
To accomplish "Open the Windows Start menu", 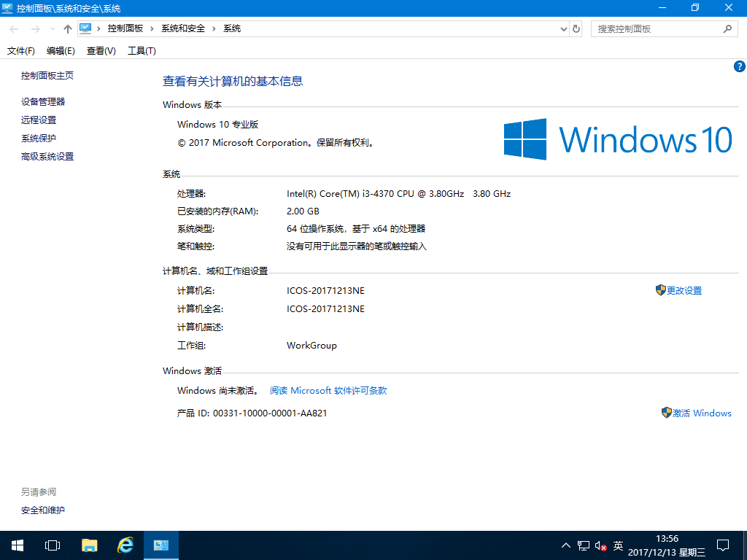I will pyautogui.click(x=18, y=545).
